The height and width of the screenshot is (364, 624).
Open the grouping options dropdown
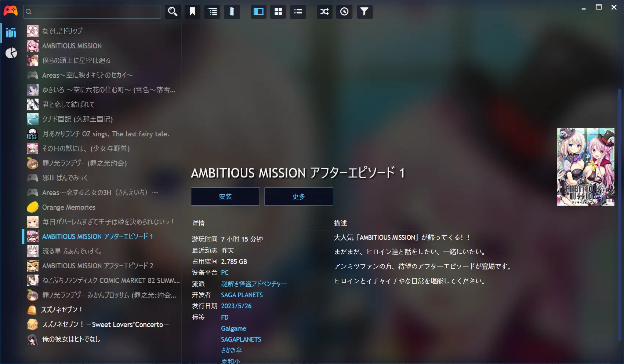[x=212, y=12]
